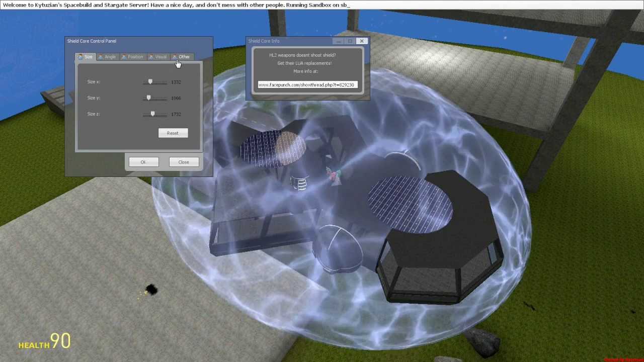Click the facepunch.com URL text field
644x362 pixels.
click(x=307, y=85)
